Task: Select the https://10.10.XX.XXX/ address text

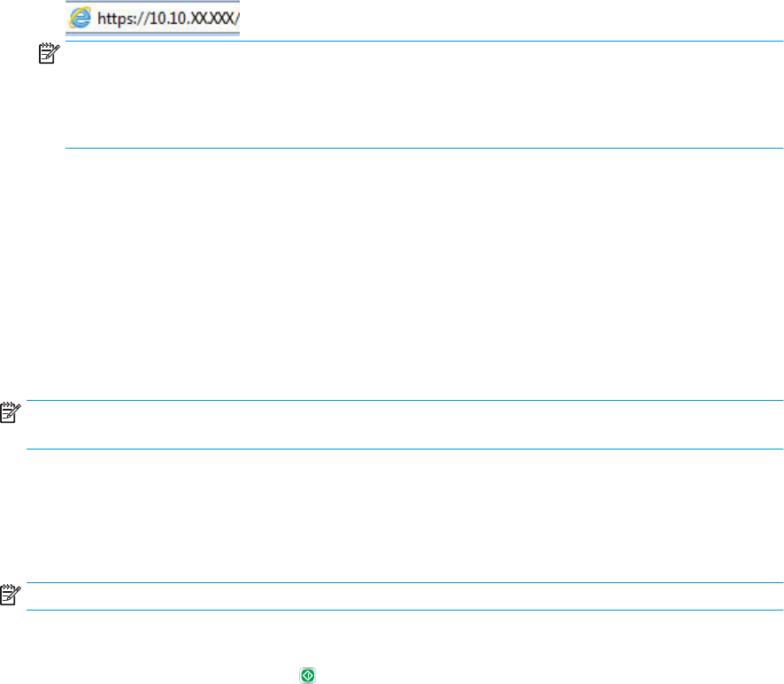Action: (168, 19)
